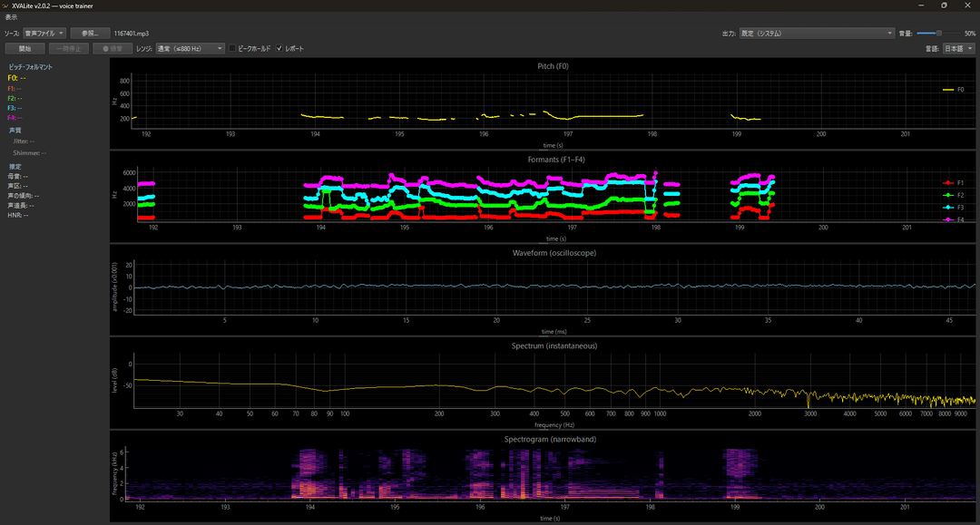Restore down the XVALite window
This screenshot has height=525, width=980.
944,5
